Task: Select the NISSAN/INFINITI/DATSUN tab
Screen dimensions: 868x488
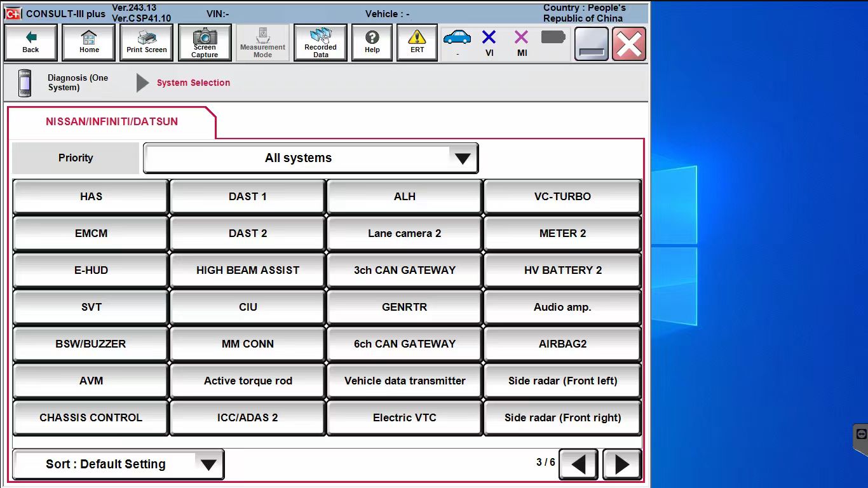Action: coord(112,121)
